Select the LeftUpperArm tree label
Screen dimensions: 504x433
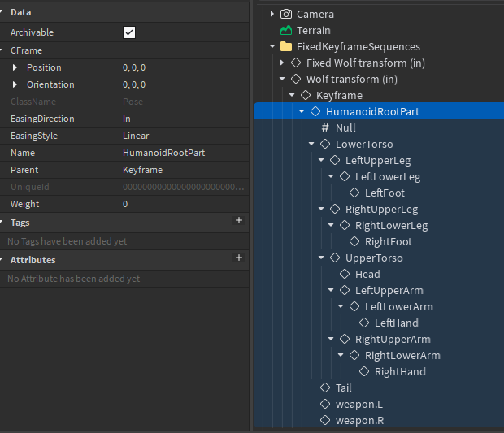(x=389, y=290)
